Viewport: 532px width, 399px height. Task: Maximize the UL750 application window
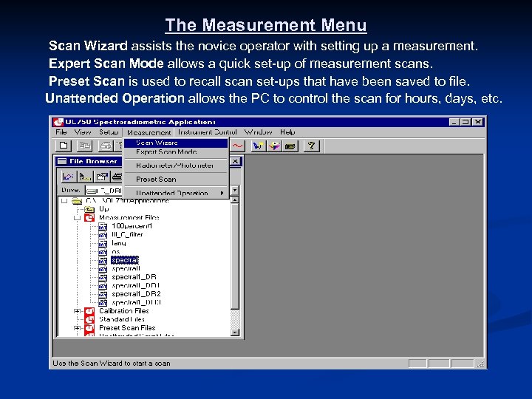click(x=465, y=122)
